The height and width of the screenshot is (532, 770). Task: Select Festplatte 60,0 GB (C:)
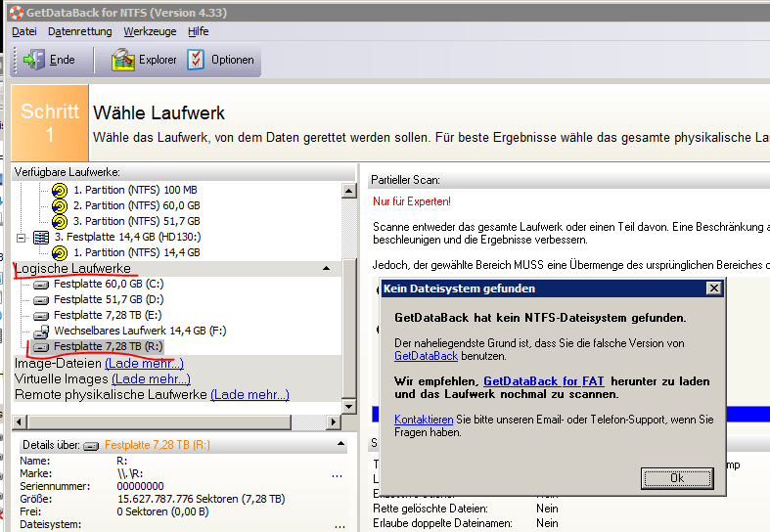pyautogui.click(x=109, y=284)
